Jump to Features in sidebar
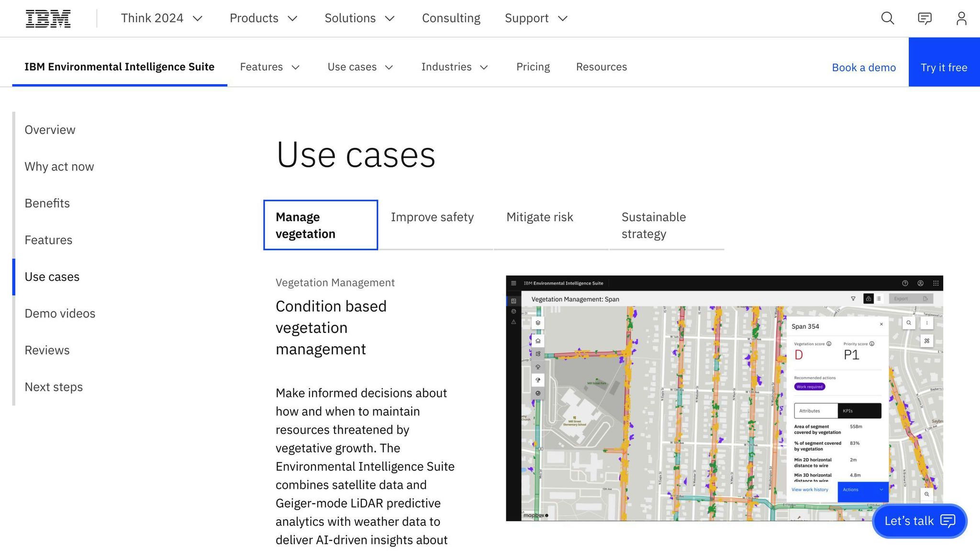 [48, 240]
